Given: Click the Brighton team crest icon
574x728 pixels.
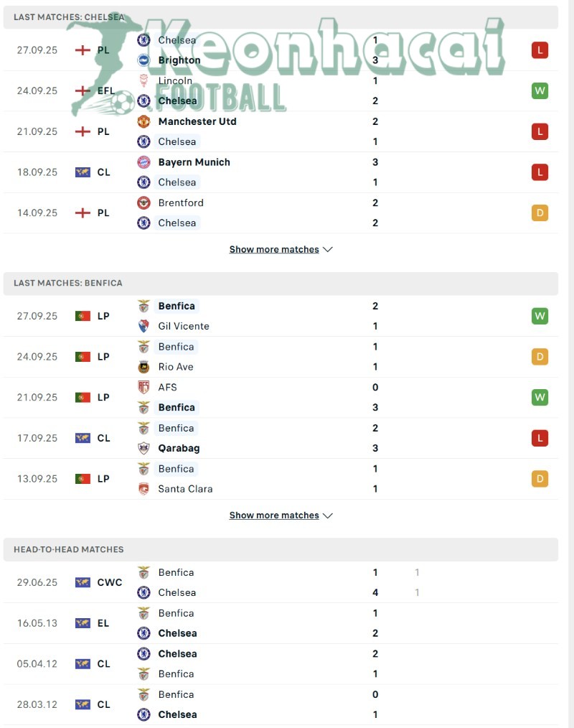Looking at the screenshot, I should tap(143, 60).
